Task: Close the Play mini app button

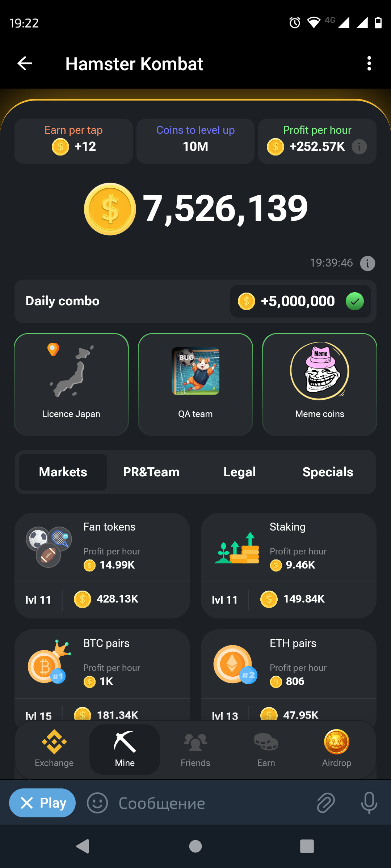Action: coord(42,803)
